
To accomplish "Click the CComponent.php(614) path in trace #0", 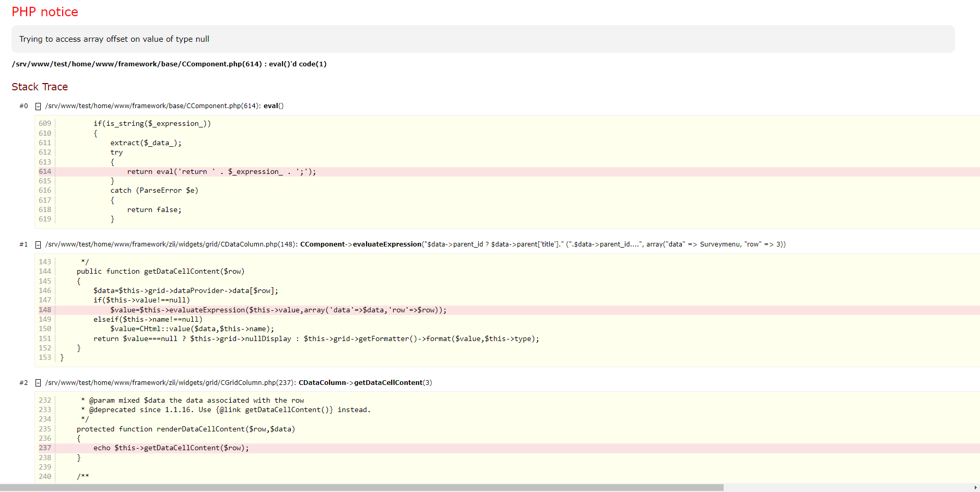I will pos(152,106).
